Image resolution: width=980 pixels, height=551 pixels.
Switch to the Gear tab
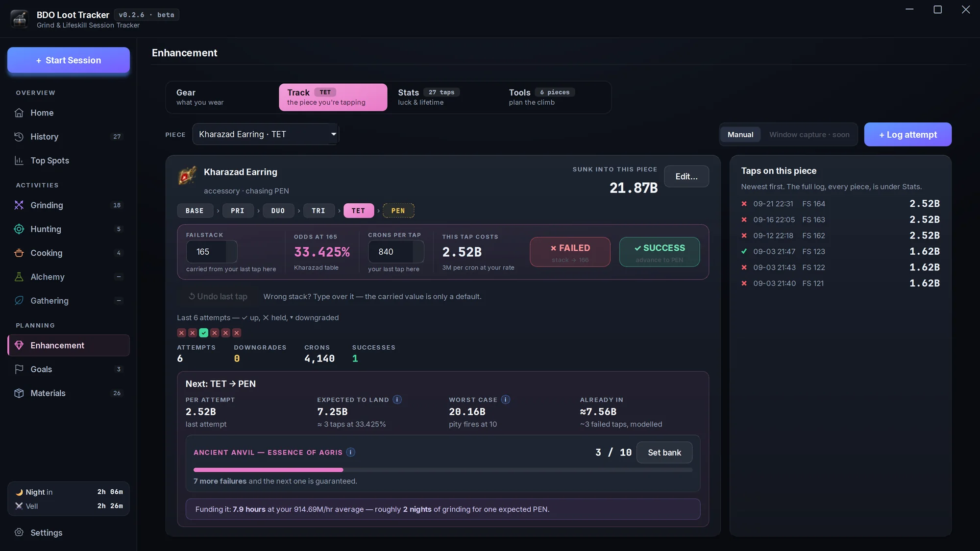(223, 97)
